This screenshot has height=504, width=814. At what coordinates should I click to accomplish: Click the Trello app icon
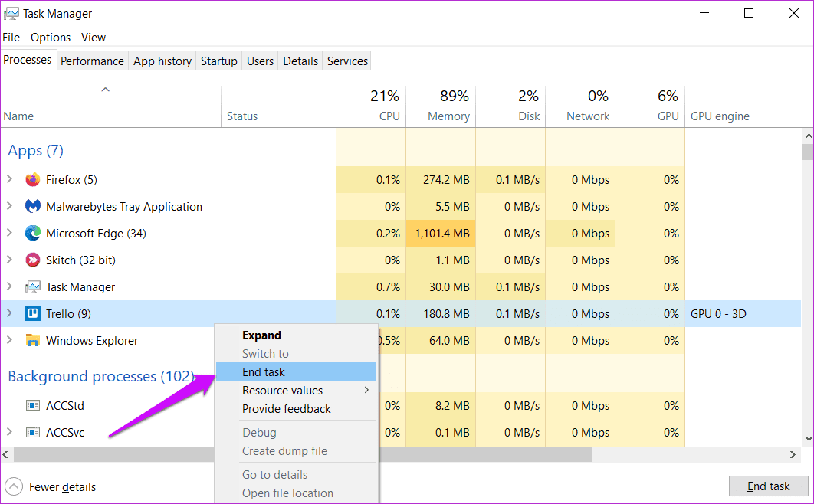point(33,314)
